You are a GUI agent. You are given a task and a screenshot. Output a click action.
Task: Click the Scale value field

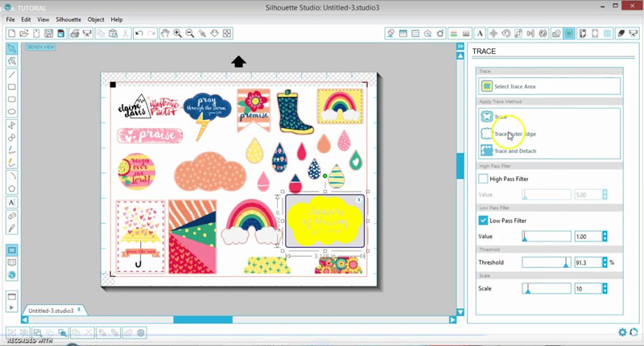click(x=588, y=289)
